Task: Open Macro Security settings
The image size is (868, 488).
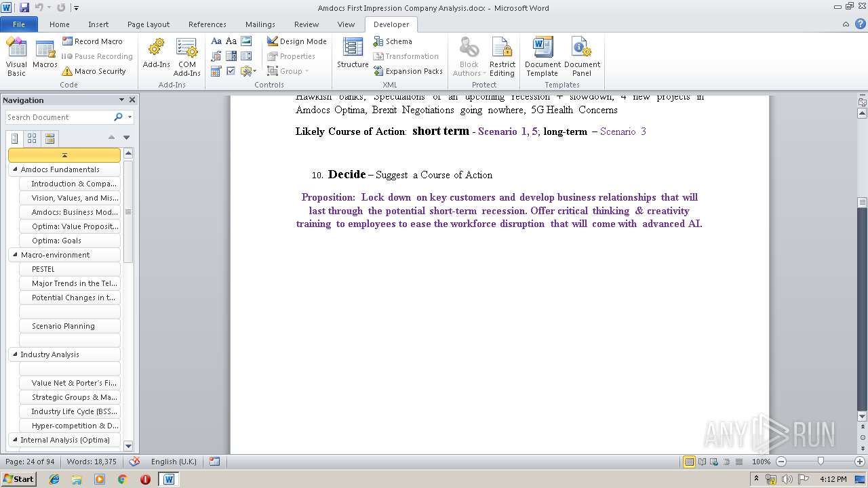Action: click(94, 71)
